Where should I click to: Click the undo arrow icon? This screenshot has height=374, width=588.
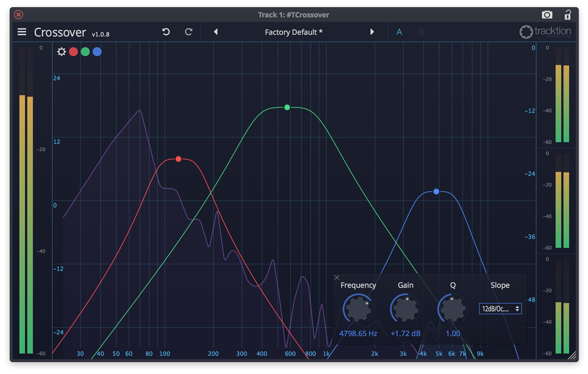coord(166,31)
